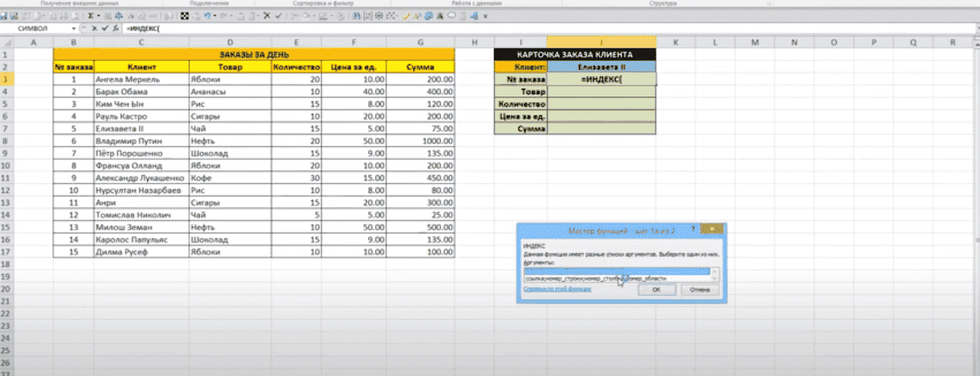Click the select-all corner of the sheet
980x376 pixels.
(6, 41)
